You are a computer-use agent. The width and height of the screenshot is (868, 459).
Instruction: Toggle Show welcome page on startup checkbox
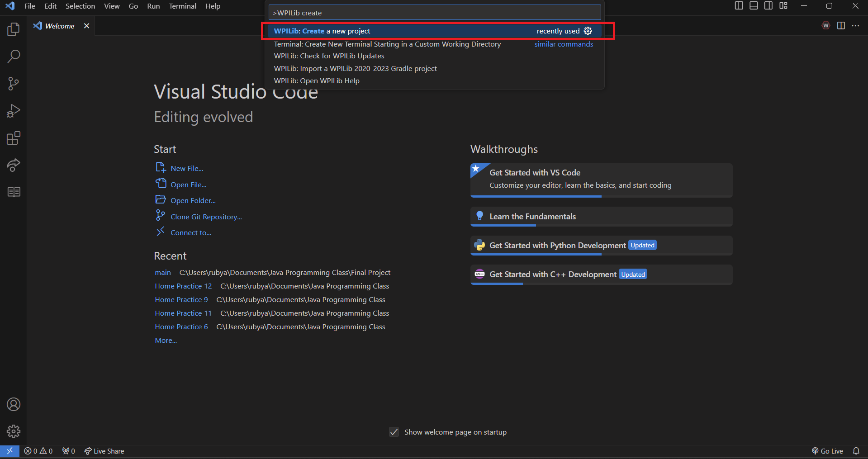(x=394, y=432)
